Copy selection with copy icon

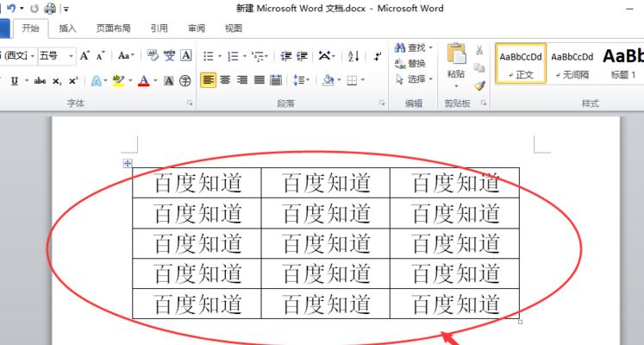point(479,67)
